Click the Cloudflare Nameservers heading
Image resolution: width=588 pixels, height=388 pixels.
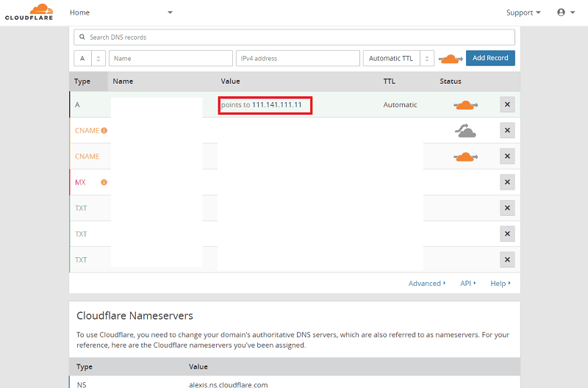135,316
